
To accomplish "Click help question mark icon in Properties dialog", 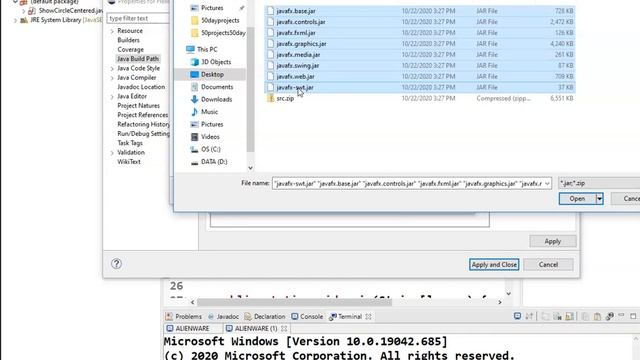I will [116, 264].
